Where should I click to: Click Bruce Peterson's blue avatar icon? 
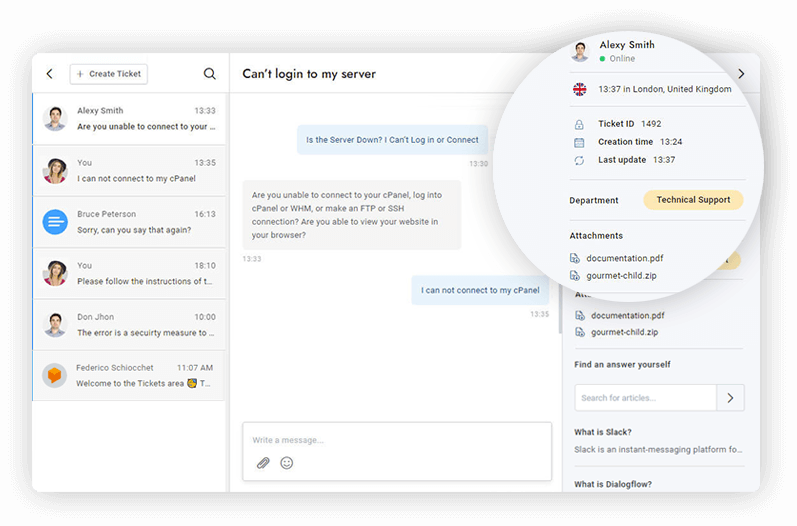pos(55,222)
